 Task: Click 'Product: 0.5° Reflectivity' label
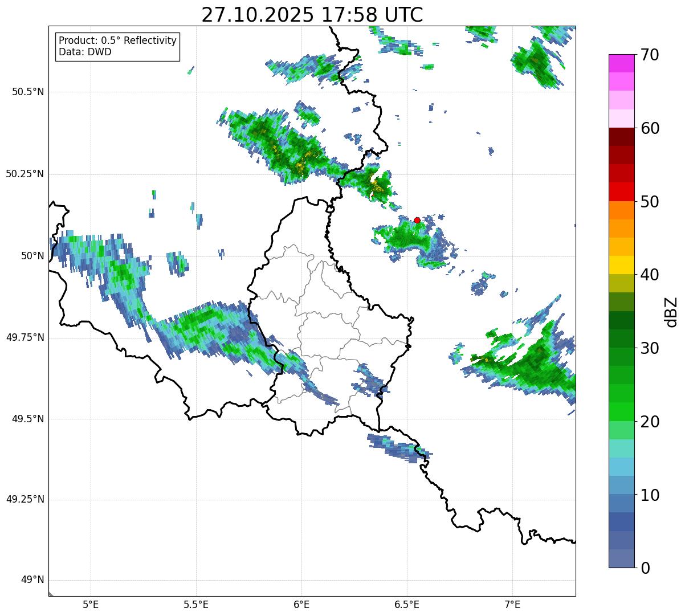(117, 41)
